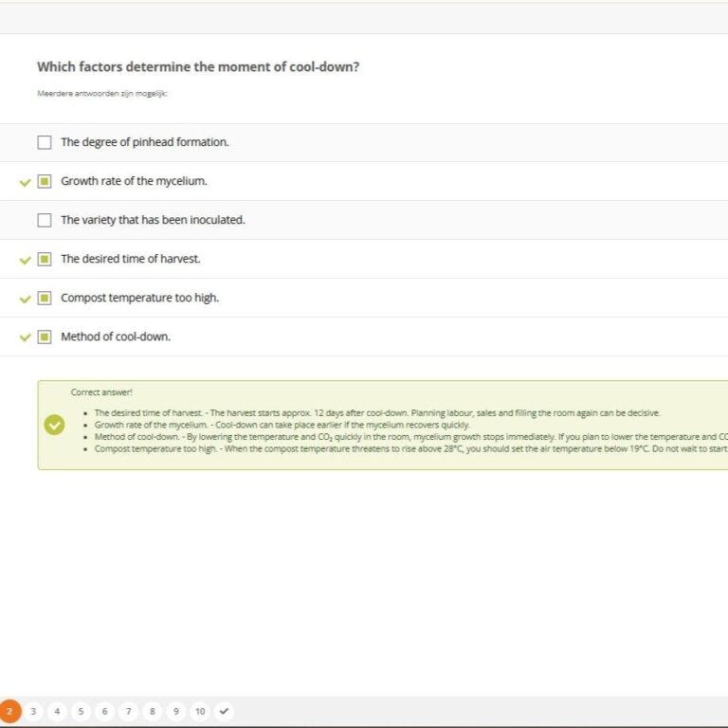Jump to question 4
This screenshot has width=728, height=728.
[57, 711]
